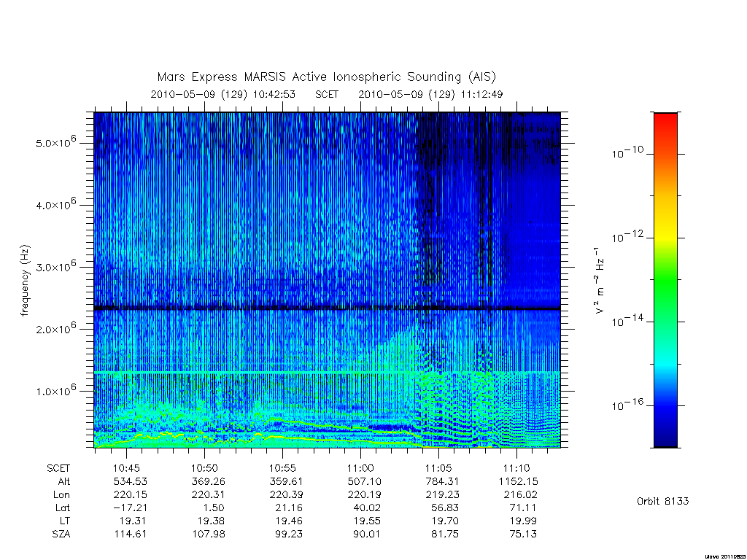Click altitude value 534.53
This screenshot has height=560, width=747.
pyautogui.click(x=130, y=481)
